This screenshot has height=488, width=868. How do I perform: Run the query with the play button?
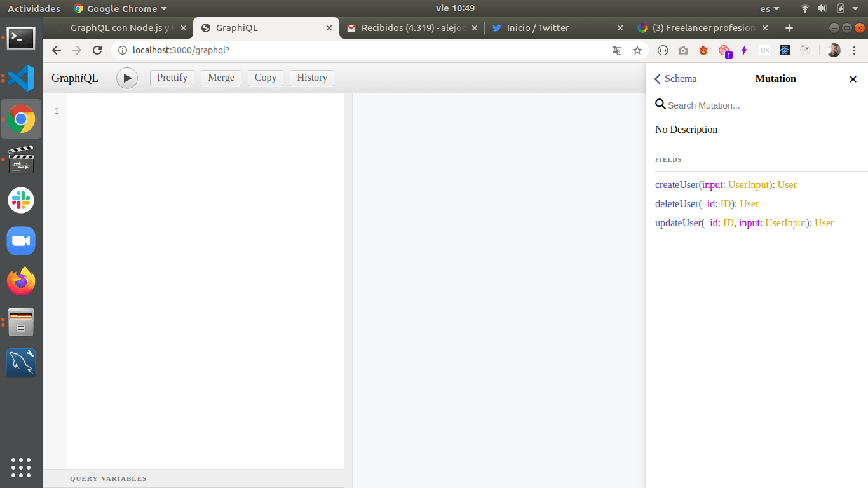click(x=127, y=78)
